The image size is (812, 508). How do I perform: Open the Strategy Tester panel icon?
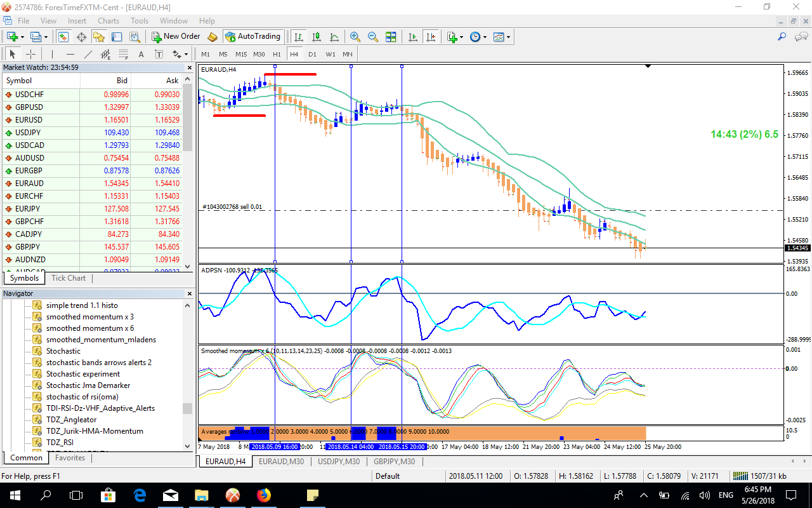tap(135, 37)
